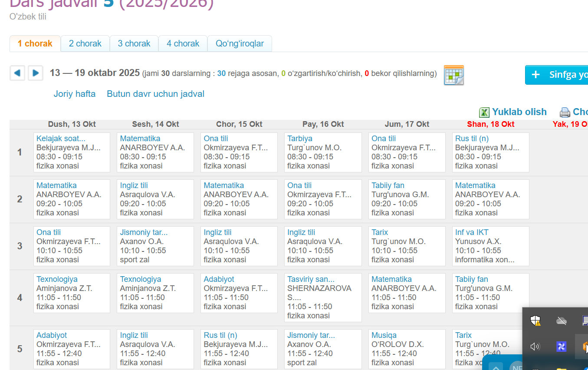Open Texnologiya lesson on Monday

coord(57,279)
